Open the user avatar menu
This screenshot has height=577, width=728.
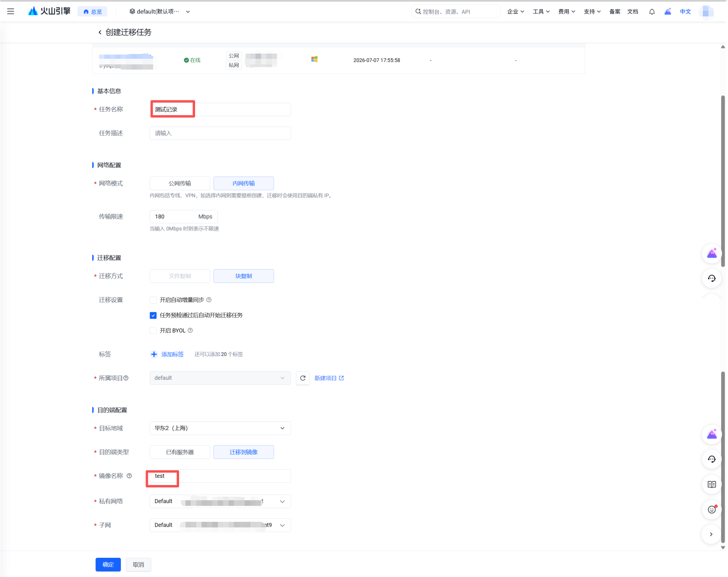pos(707,12)
